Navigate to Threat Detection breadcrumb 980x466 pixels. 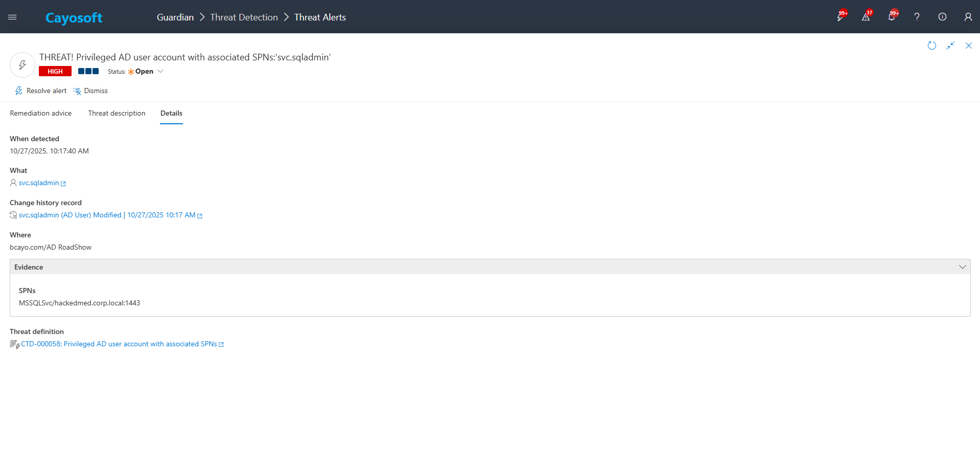tap(244, 17)
